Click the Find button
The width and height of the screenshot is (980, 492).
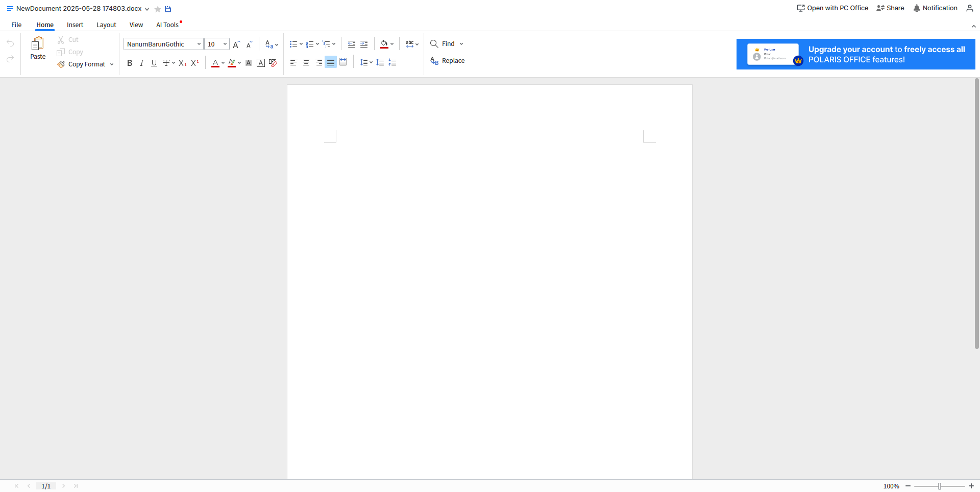[443, 44]
